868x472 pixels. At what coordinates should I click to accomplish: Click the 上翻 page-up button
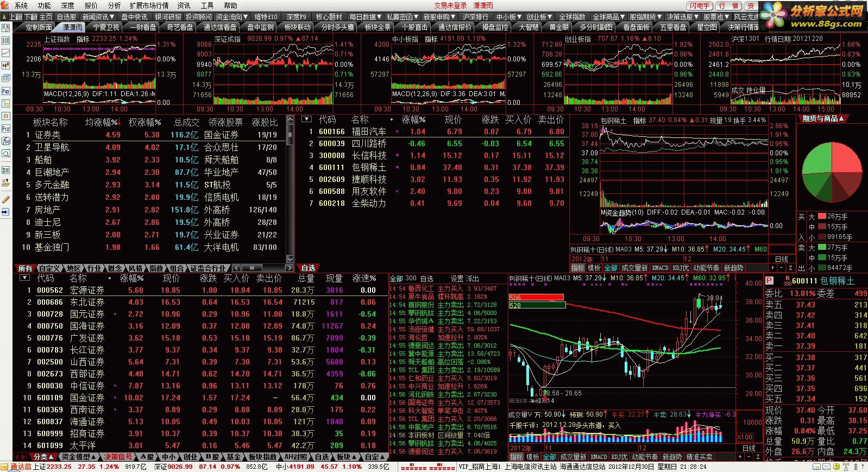point(16,17)
